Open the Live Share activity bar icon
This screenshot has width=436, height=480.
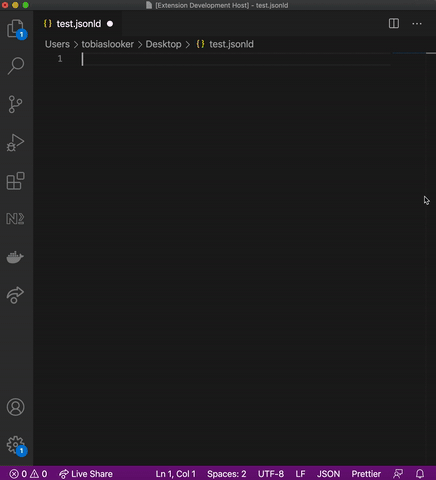15,295
